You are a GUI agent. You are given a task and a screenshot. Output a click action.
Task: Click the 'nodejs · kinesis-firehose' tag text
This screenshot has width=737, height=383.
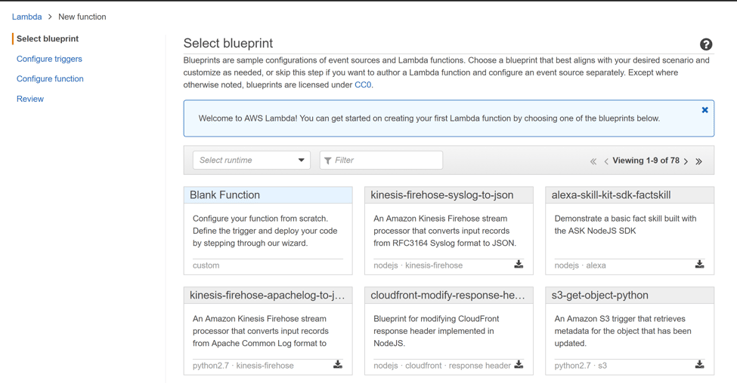418,265
